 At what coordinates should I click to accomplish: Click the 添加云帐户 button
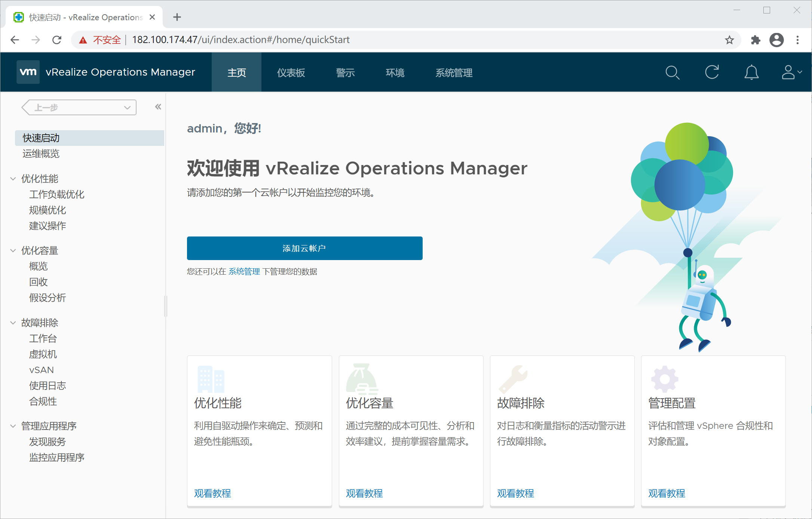coord(304,248)
